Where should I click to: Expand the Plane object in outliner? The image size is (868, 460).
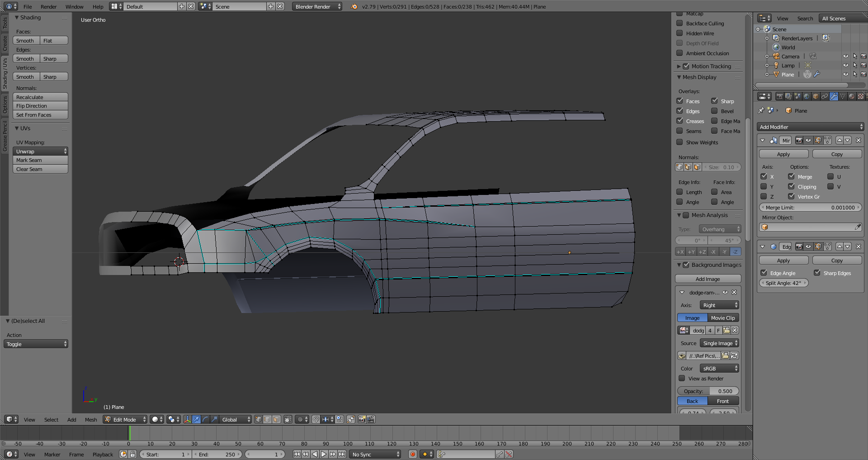click(x=767, y=74)
